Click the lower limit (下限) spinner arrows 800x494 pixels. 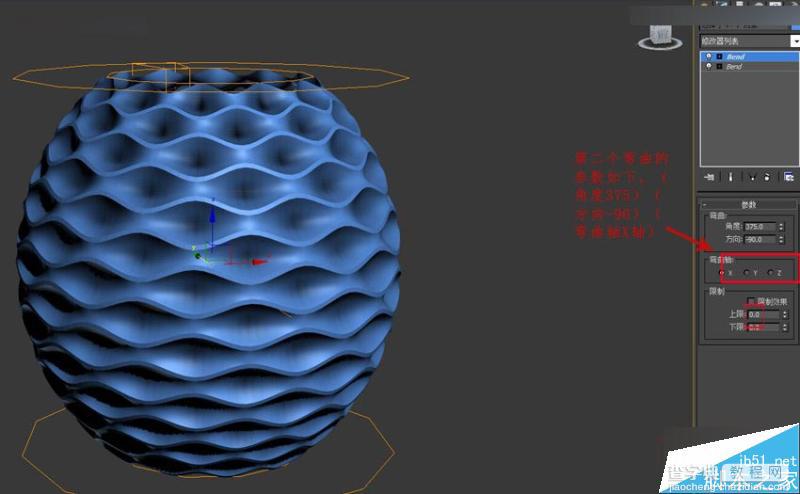(x=785, y=327)
